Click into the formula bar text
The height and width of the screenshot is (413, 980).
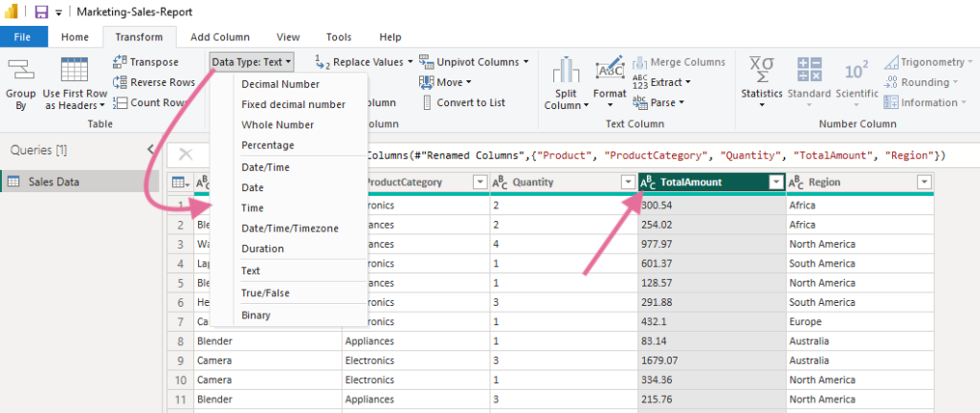coord(657,155)
